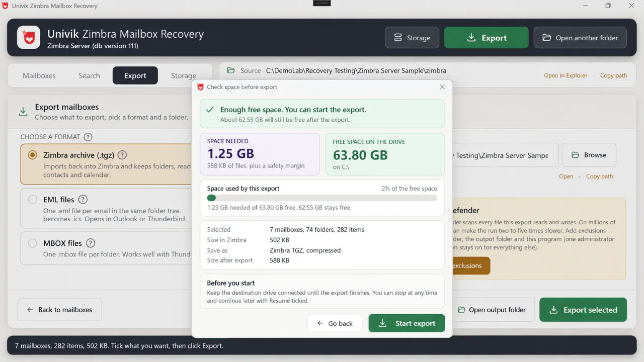
Task: Maximize the application window
Action: click(608, 6)
